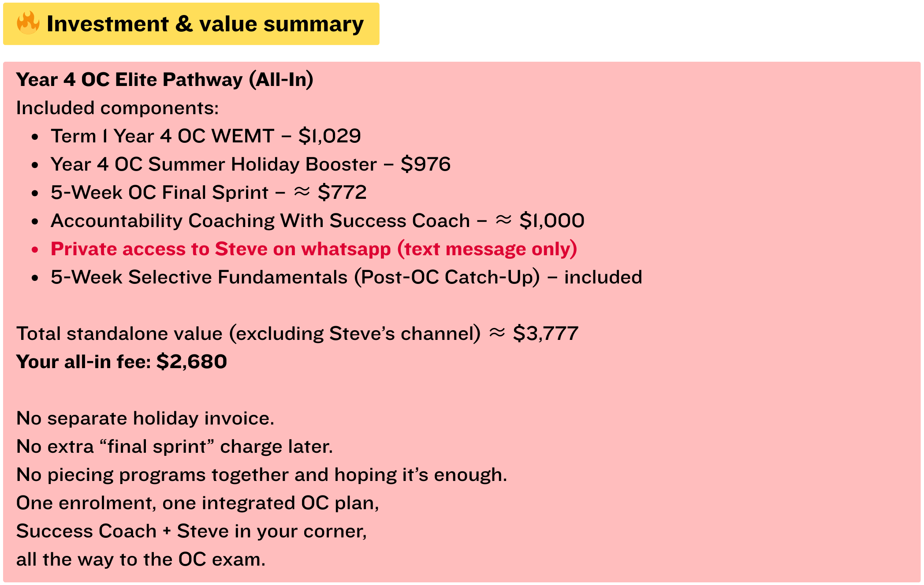This screenshot has width=924, height=585.
Task: Click the "No separate holiday invoice." line
Action: (145, 418)
